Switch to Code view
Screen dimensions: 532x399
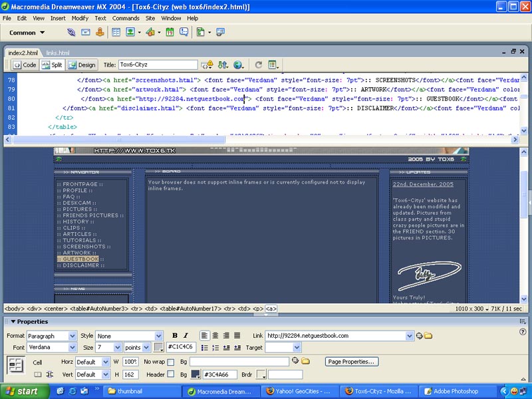[x=25, y=65]
